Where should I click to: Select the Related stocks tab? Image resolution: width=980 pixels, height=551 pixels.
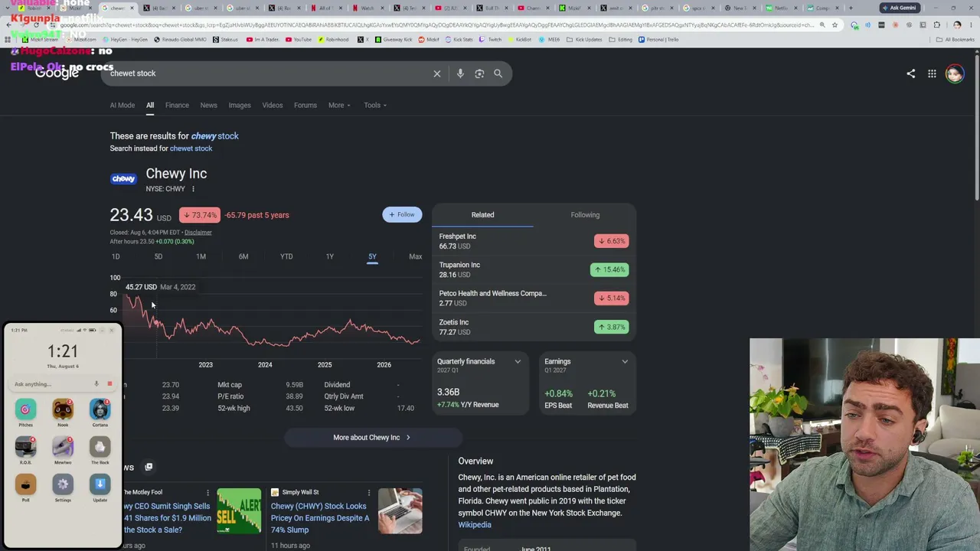(482, 215)
